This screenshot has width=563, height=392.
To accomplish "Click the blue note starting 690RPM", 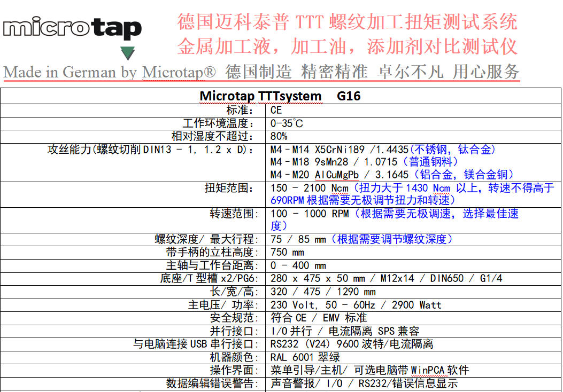I will [x=363, y=200].
